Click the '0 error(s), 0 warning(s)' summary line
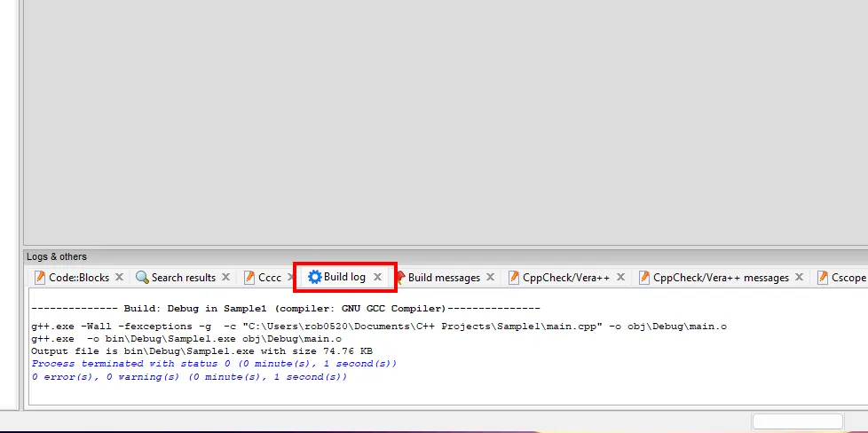868x433 pixels. pyautogui.click(x=189, y=377)
